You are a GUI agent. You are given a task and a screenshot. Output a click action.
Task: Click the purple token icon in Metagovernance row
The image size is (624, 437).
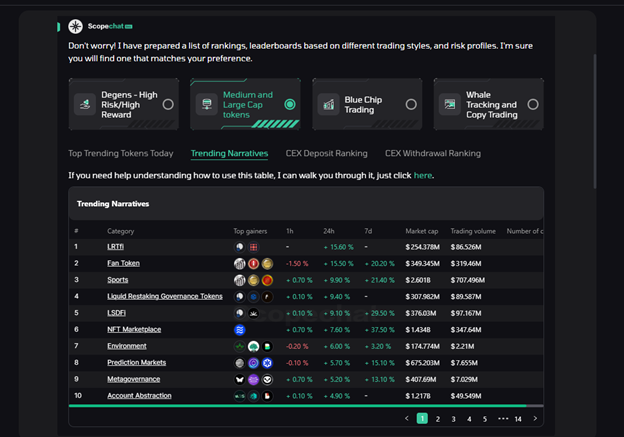coord(253,379)
